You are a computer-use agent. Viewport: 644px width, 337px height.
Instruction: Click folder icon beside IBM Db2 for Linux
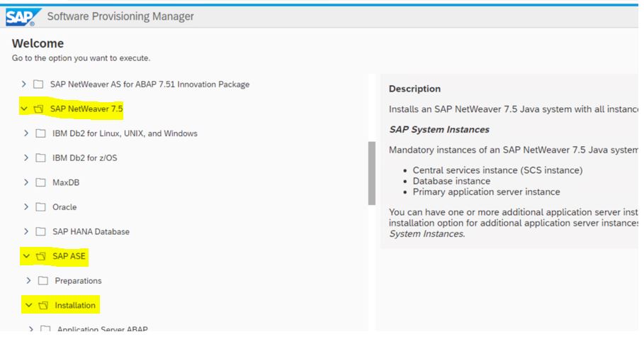[x=40, y=133]
